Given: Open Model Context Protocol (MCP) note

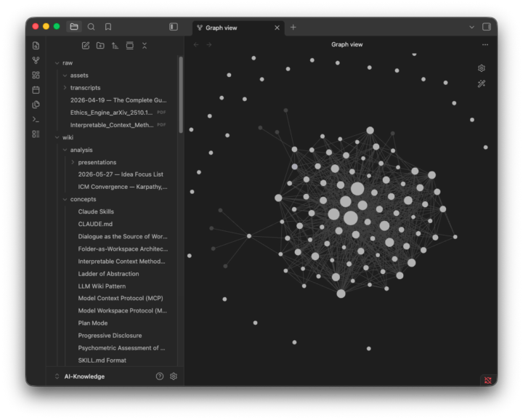Looking at the screenshot, I should point(122,298).
